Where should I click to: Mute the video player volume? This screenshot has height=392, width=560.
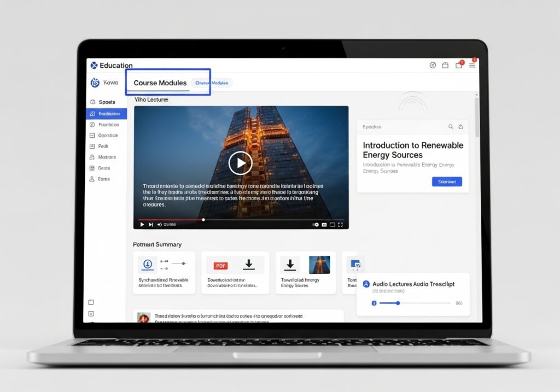pos(160,224)
